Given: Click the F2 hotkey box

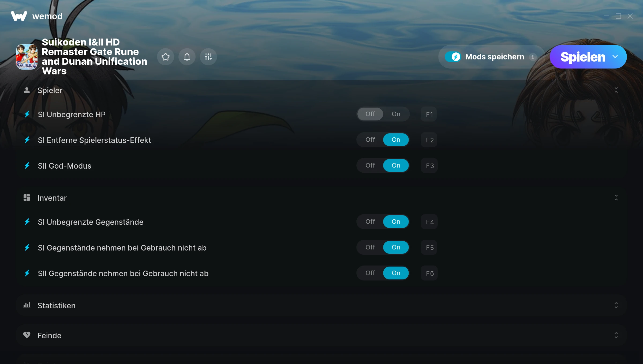Looking at the screenshot, I should 429,140.
